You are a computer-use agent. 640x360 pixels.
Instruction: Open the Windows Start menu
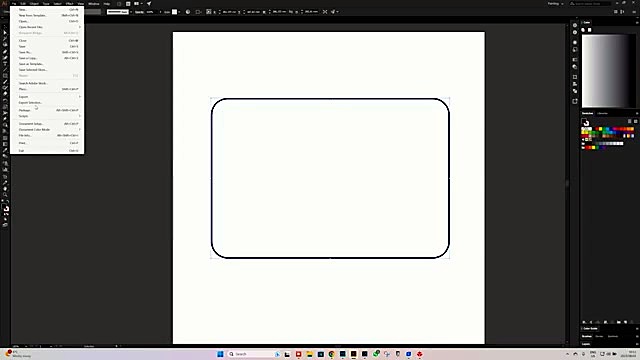coord(220,354)
